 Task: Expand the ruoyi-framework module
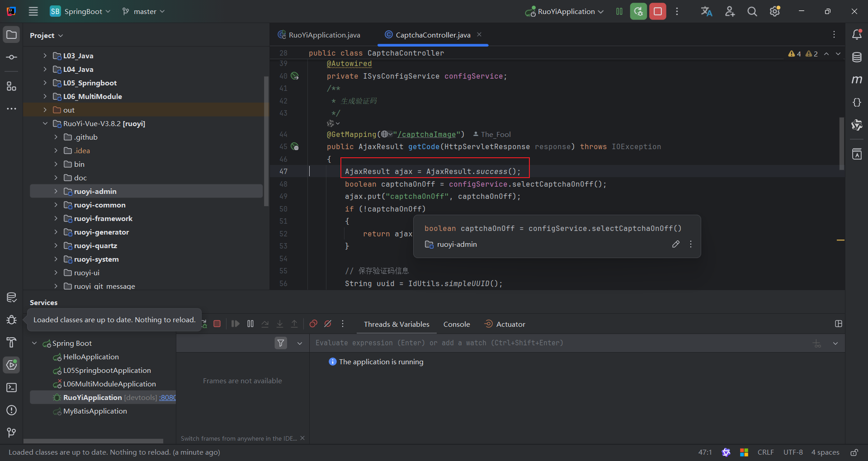(56, 218)
